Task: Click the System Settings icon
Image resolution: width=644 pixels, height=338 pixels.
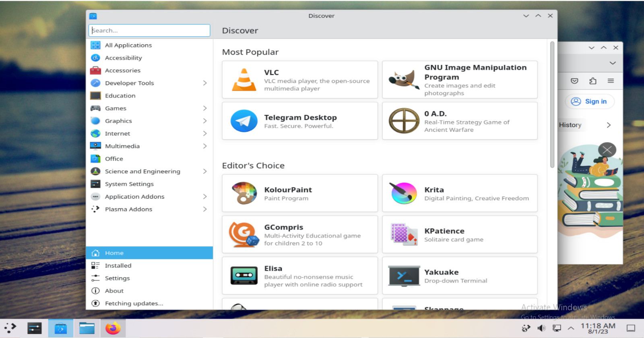Action: 95,184
